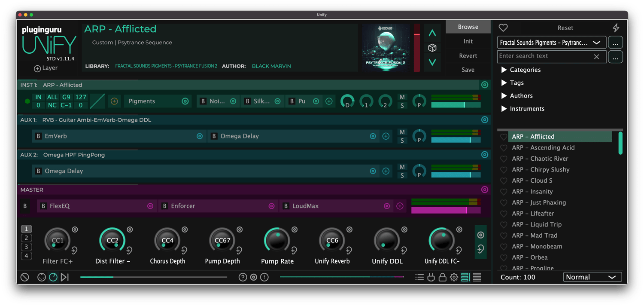Toggle master B bypass at row start
The height and width of the screenshot is (306, 644).
(25, 206)
